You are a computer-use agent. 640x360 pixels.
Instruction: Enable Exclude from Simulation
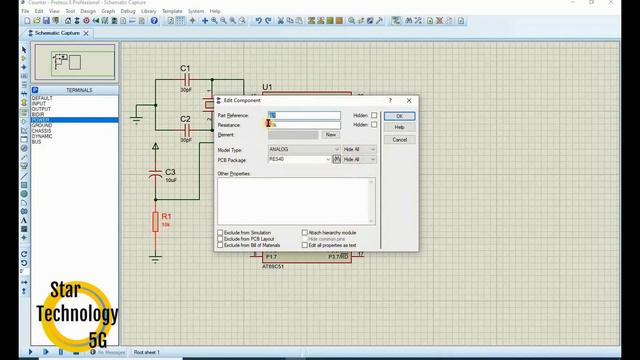tap(220, 232)
